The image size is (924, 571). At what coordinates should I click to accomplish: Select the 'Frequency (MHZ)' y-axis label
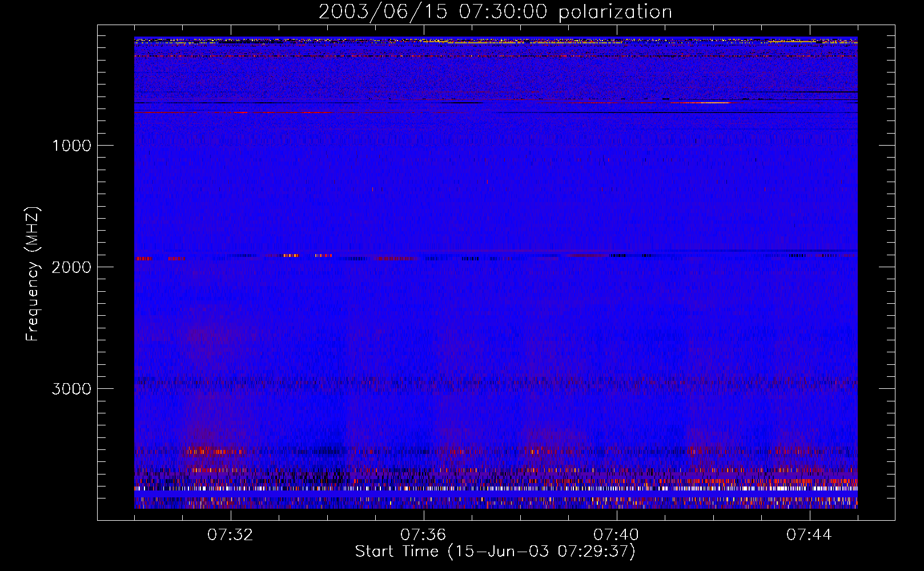tap(33, 274)
